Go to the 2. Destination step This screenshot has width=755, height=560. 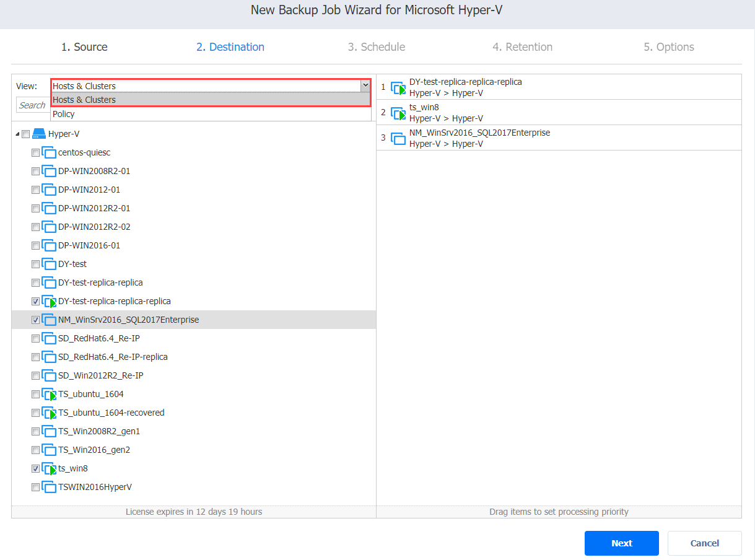point(230,47)
